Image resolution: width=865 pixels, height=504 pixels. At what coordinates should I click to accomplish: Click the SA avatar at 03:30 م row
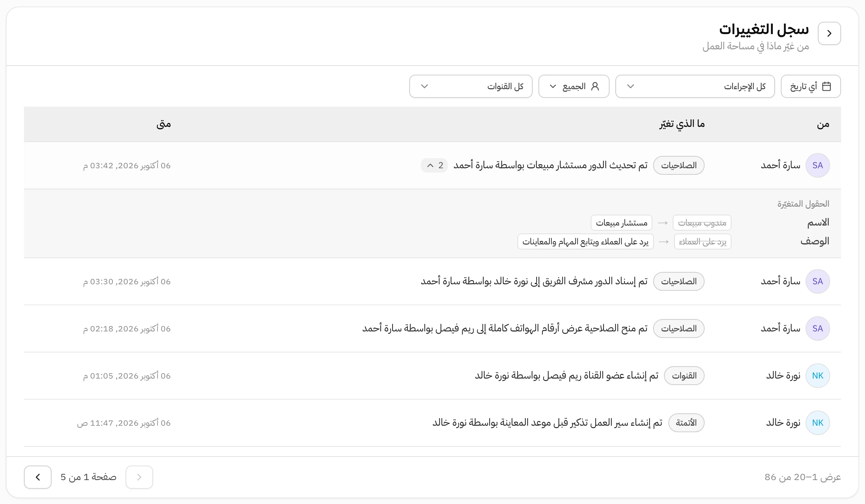(x=817, y=281)
